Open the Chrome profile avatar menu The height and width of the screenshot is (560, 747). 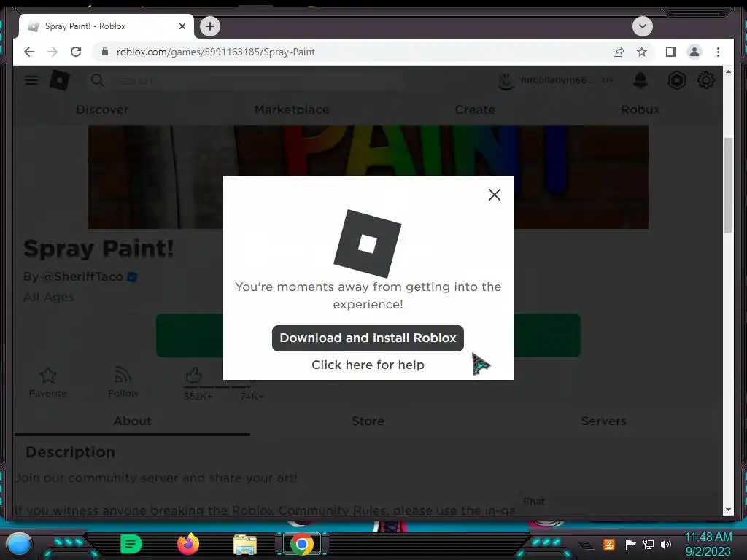(x=694, y=52)
